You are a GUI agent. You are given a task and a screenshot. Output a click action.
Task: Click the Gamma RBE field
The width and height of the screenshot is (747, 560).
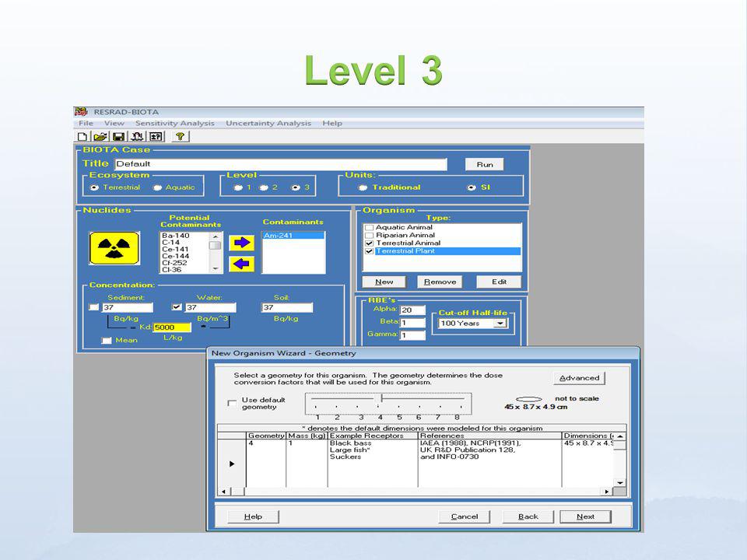pos(412,335)
